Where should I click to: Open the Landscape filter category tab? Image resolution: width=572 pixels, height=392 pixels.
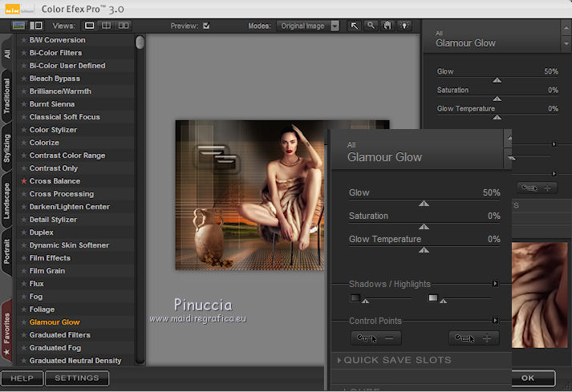[7, 202]
